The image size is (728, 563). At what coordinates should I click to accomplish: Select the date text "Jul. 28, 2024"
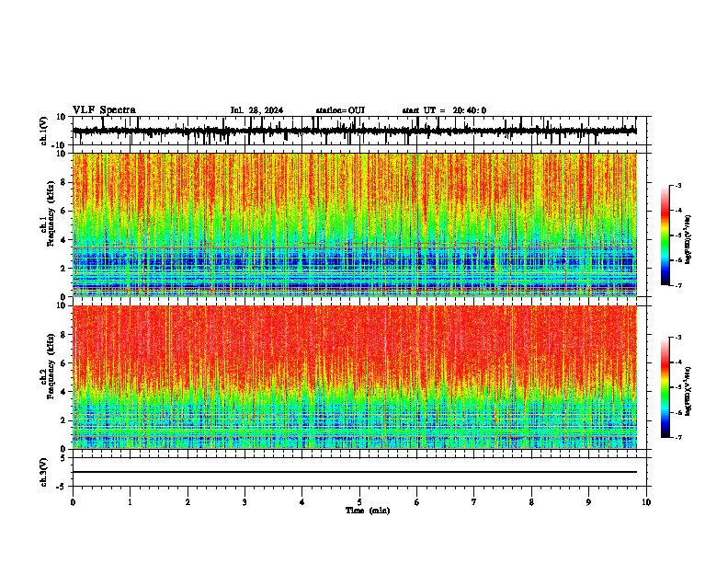pyautogui.click(x=256, y=110)
